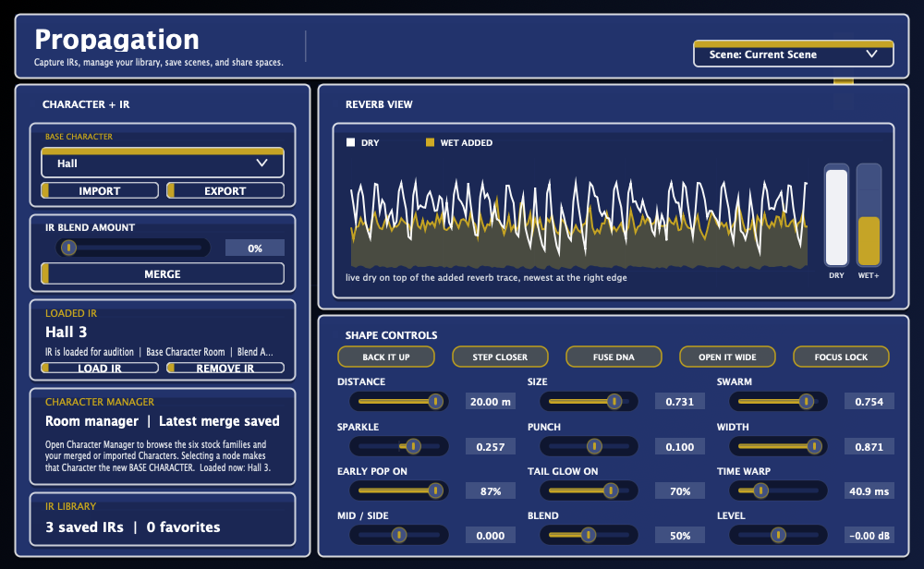Open the Base Character dropdown showing Hall
This screenshot has height=569, width=924.
(x=162, y=163)
